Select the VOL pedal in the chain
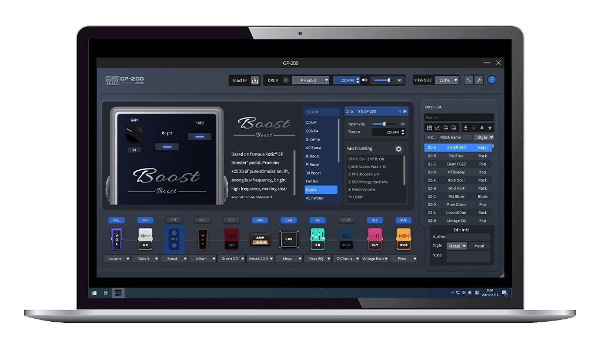 116,239
